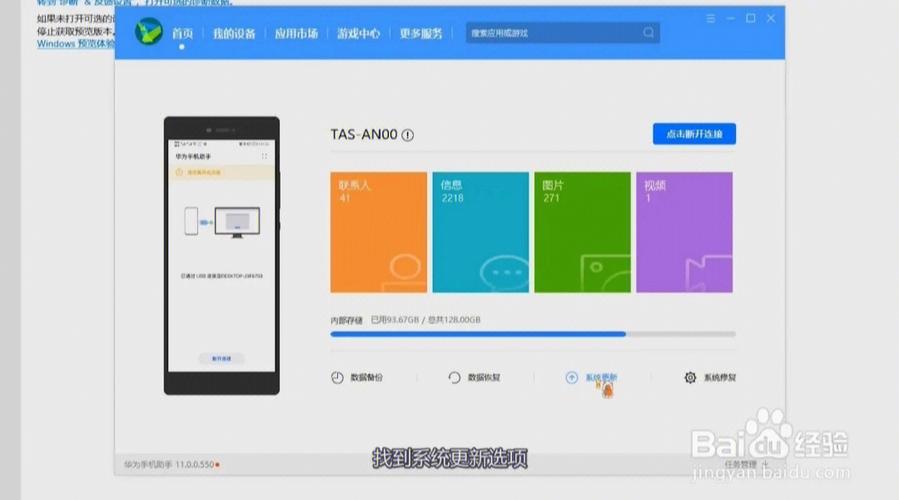Open 更多服务 tab
The height and width of the screenshot is (500, 899).
pyautogui.click(x=421, y=33)
